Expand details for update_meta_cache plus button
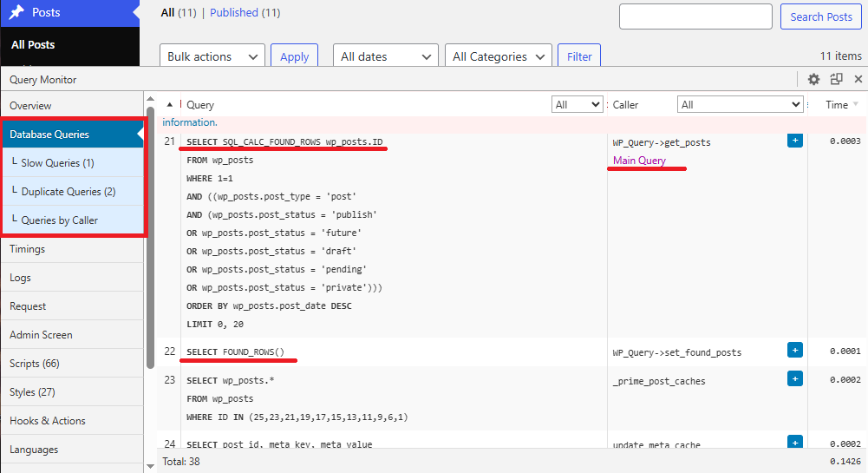868x473 pixels. click(x=795, y=442)
